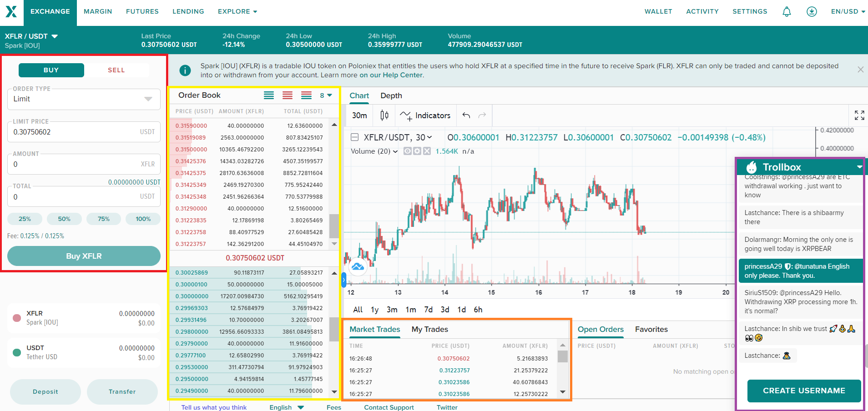Open the XFLR / USDT pair dropdown
The width and height of the screenshot is (868, 411).
click(x=31, y=36)
